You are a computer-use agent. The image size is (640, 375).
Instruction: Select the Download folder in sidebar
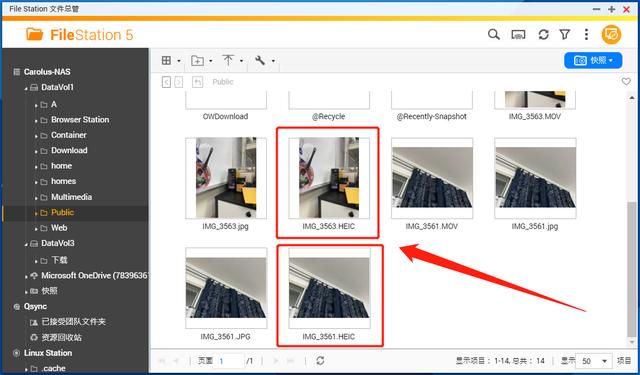69,151
